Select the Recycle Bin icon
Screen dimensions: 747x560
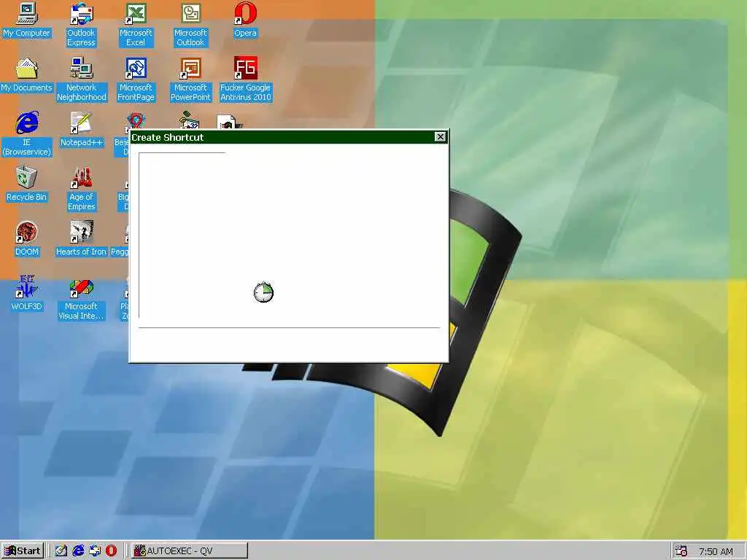click(27, 184)
